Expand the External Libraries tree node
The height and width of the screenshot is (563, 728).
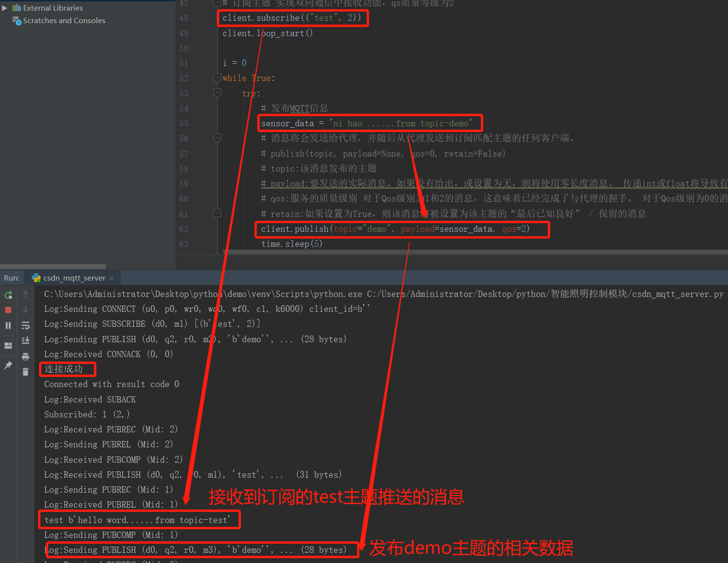(x=5, y=8)
